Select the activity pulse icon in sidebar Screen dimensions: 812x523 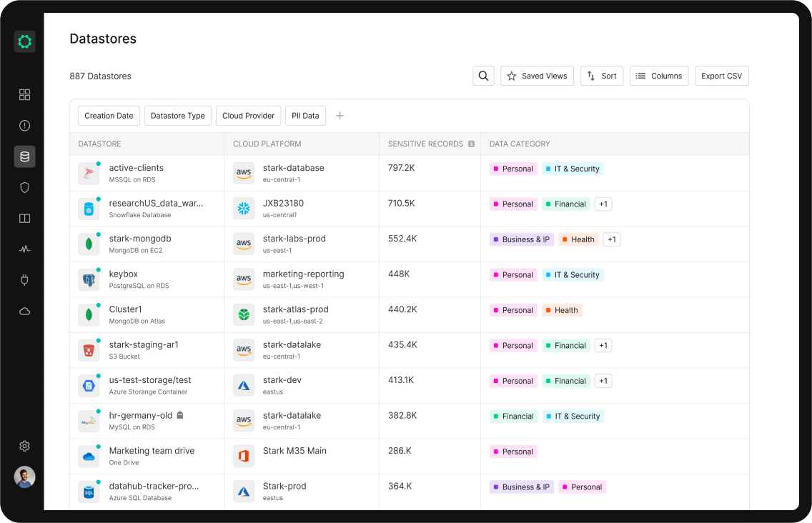[24, 249]
